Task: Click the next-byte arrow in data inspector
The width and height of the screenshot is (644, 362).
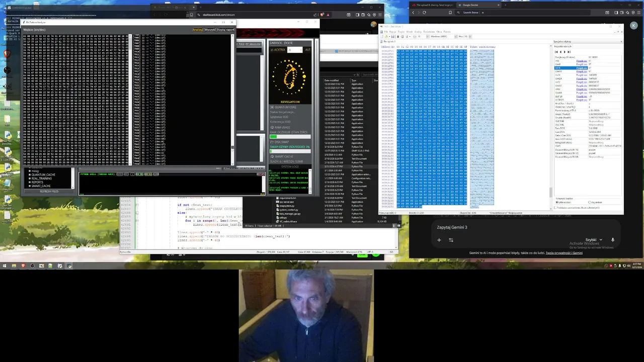Action: [x=565, y=52]
